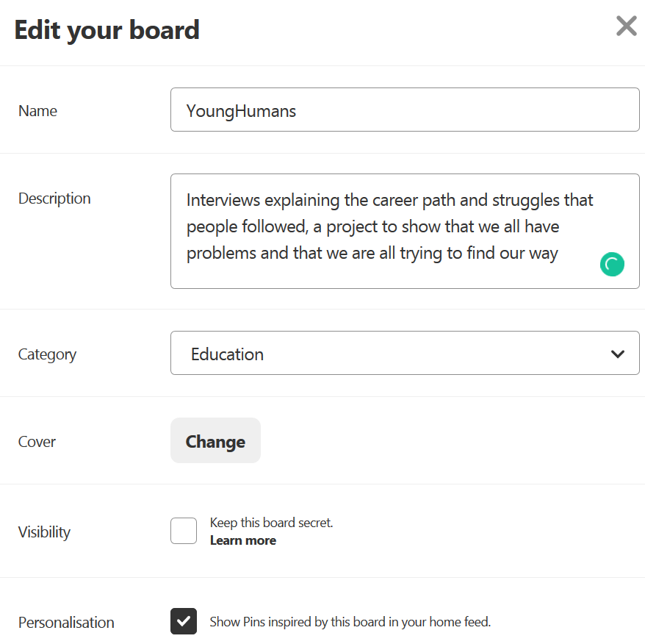Select the Education value in Category field
The image size is (645, 644).
tap(228, 354)
